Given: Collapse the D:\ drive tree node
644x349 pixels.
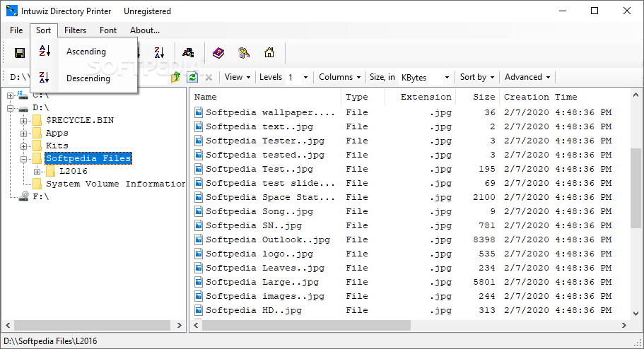Looking at the screenshot, I should (11, 108).
